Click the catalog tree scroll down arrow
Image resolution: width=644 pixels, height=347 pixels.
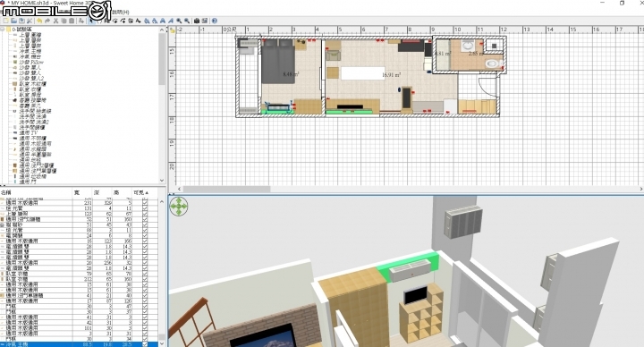(161, 181)
